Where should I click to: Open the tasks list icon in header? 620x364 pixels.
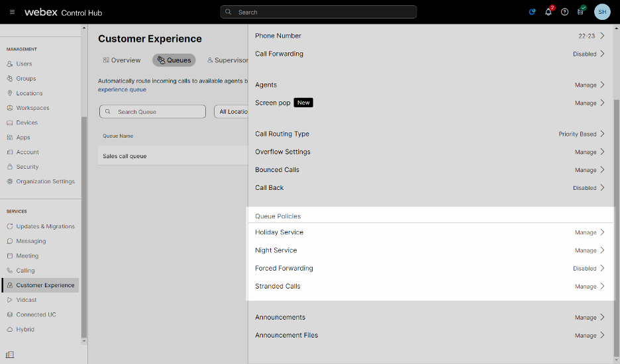point(580,12)
